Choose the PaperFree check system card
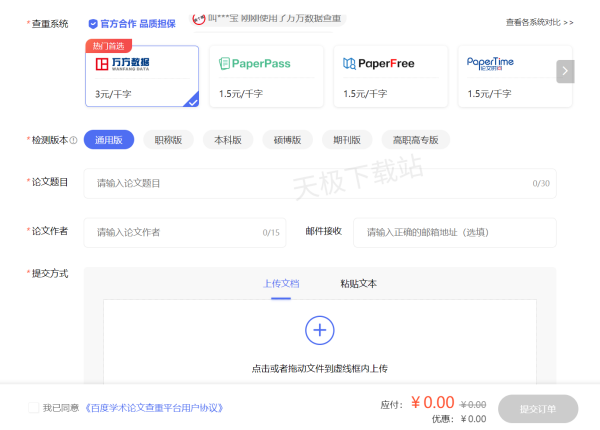600x430 pixels. 390,76
